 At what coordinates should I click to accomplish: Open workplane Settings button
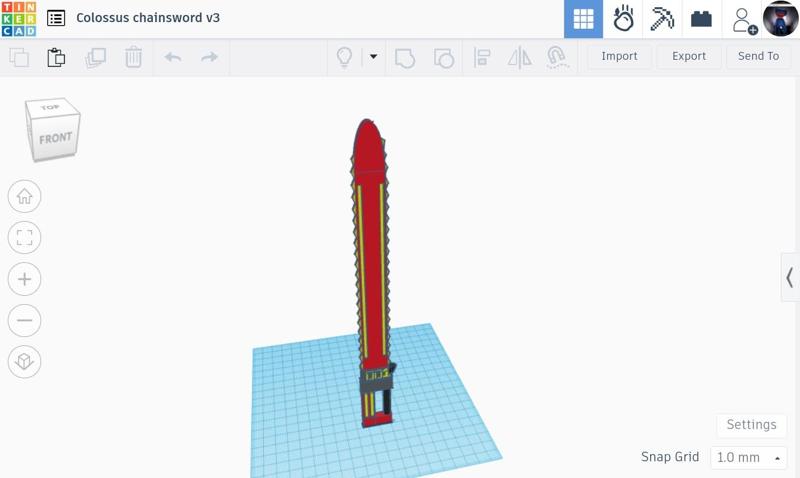pyautogui.click(x=751, y=425)
